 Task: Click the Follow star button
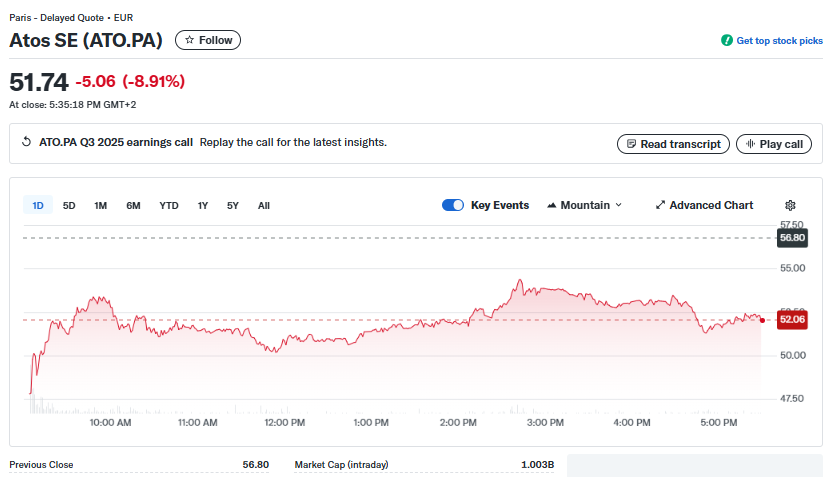pos(208,40)
